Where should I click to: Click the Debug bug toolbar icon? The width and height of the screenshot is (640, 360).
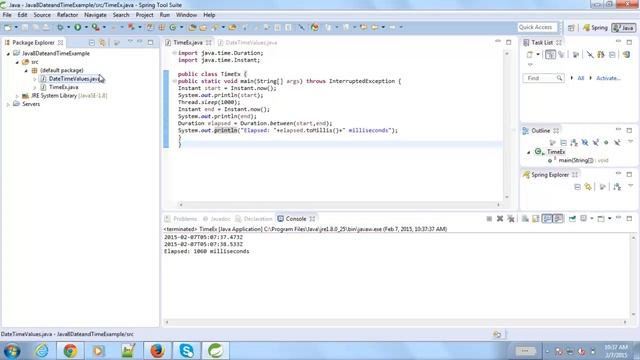tap(60, 27)
